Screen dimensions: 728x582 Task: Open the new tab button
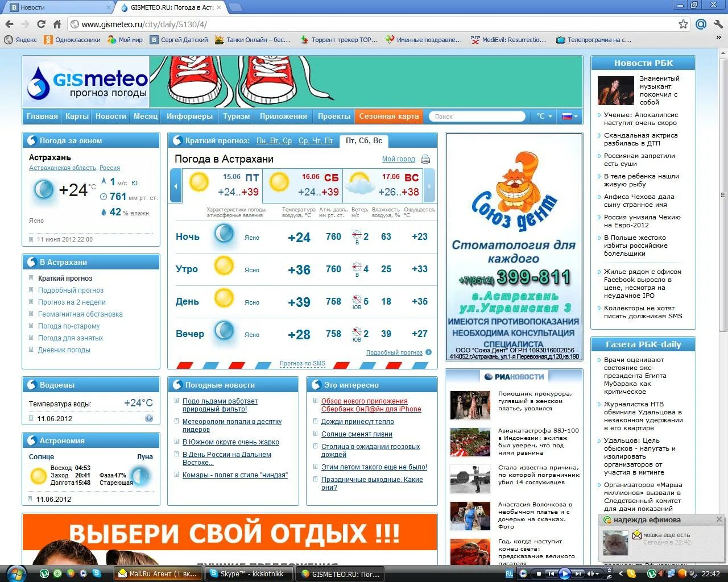click(x=235, y=7)
